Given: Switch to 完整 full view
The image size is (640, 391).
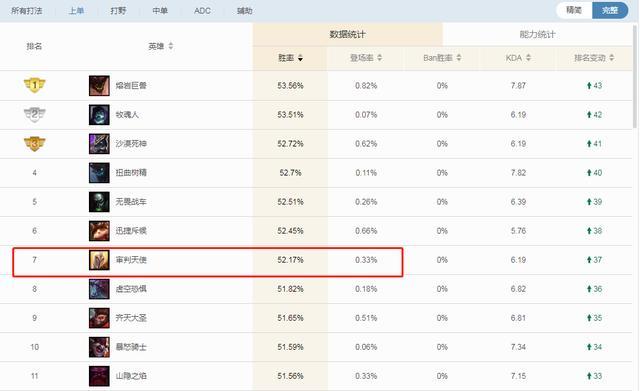Looking at the screenshot, I should coord(610,10).
